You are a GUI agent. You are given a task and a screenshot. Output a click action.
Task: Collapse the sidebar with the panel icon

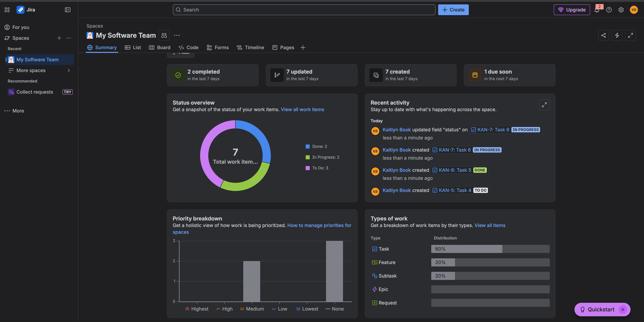67,10
